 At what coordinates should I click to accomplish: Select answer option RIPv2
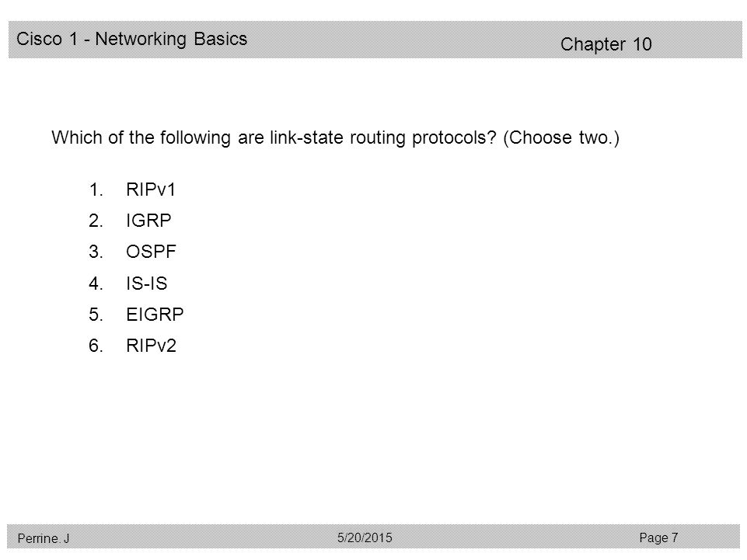coord(151,345)
